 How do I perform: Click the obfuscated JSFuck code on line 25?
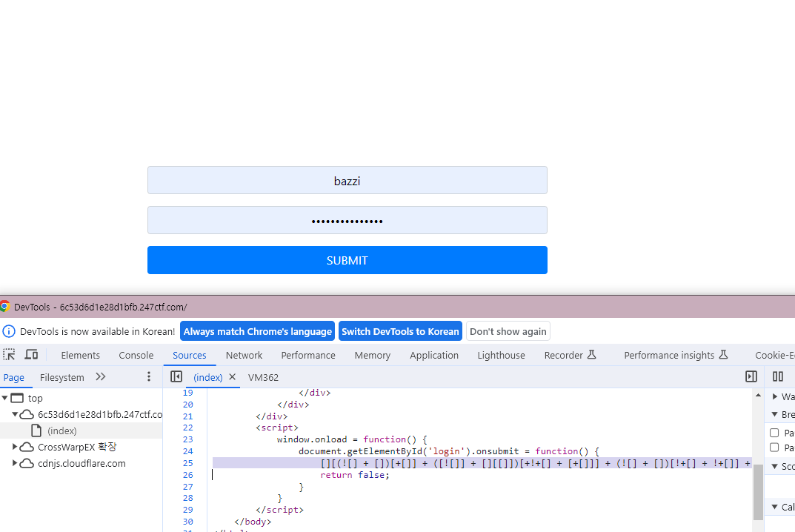click(536, 463)
